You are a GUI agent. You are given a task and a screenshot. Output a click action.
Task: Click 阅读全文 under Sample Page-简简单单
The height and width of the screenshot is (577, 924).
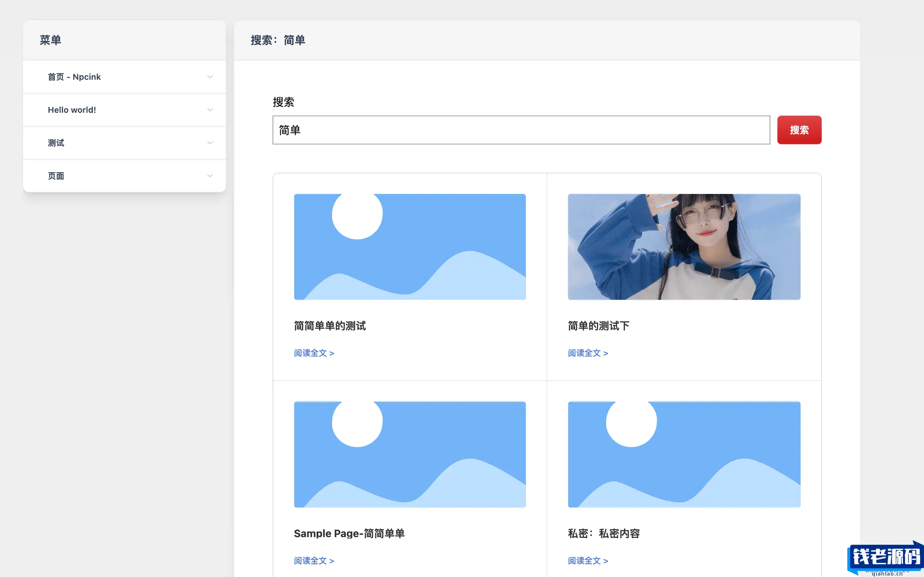[314, 560]
